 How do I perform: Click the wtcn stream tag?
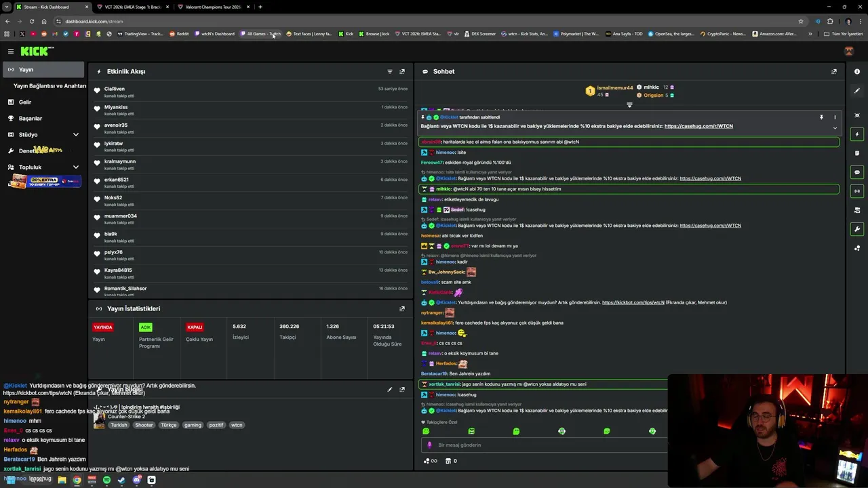(237, 425)
